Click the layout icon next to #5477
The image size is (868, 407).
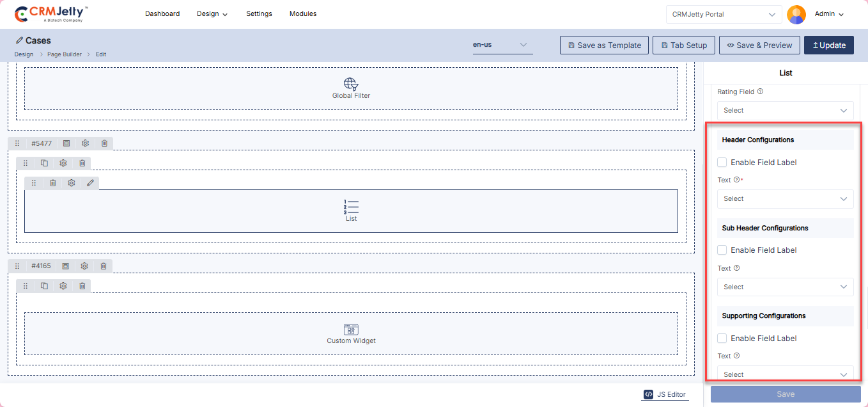(x=66, y=143)
